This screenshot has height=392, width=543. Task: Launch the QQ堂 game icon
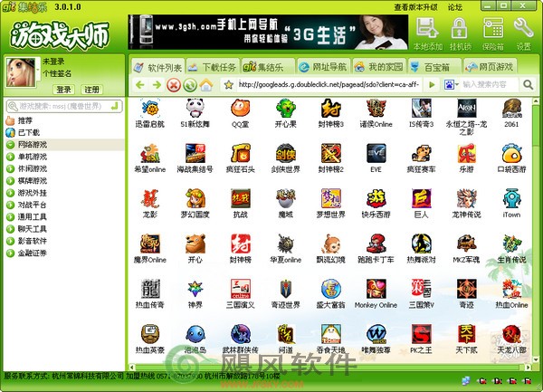point(241,108)
